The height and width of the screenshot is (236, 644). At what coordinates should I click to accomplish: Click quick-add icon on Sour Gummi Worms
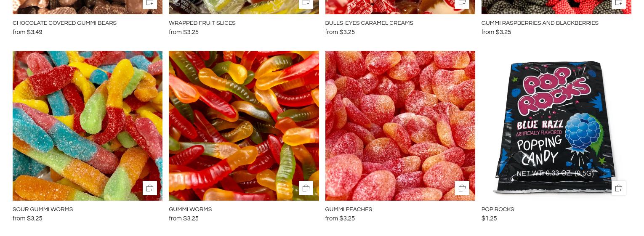coord(150,188)
